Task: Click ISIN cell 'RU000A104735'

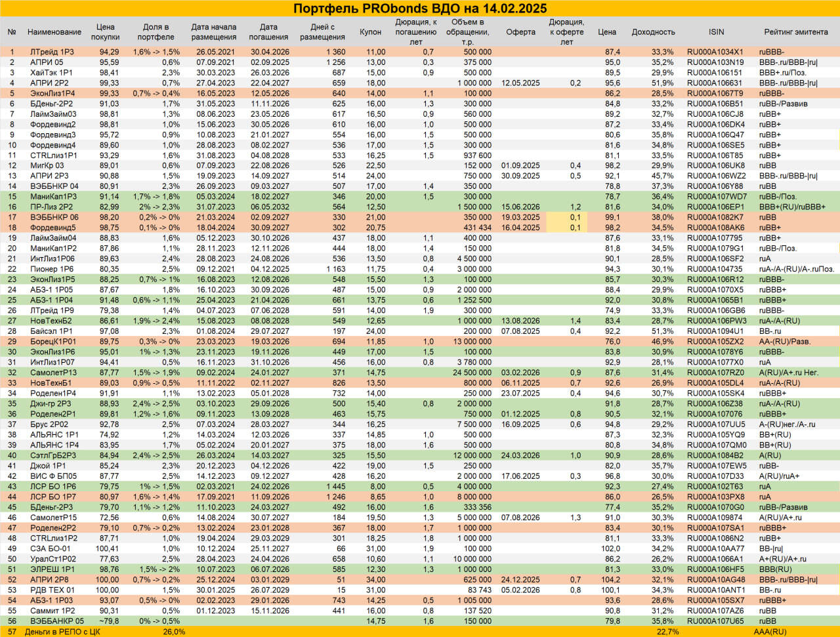Action: click(715, 269)
